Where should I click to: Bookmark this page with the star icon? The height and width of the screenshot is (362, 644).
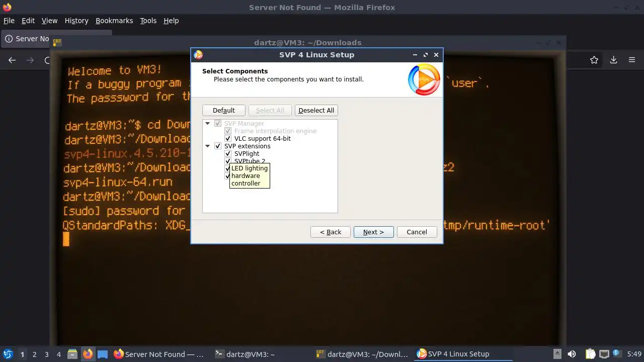tap(594, 60)
